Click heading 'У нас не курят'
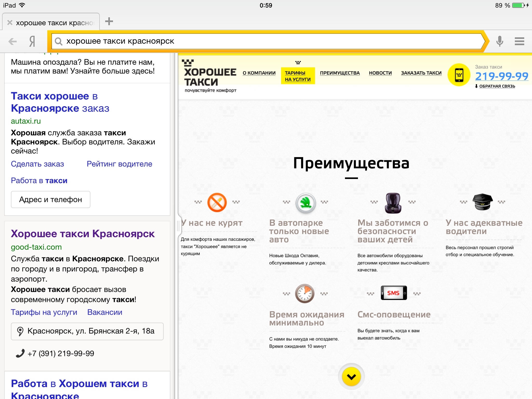 pyautogui.click(x=212, y=223)
